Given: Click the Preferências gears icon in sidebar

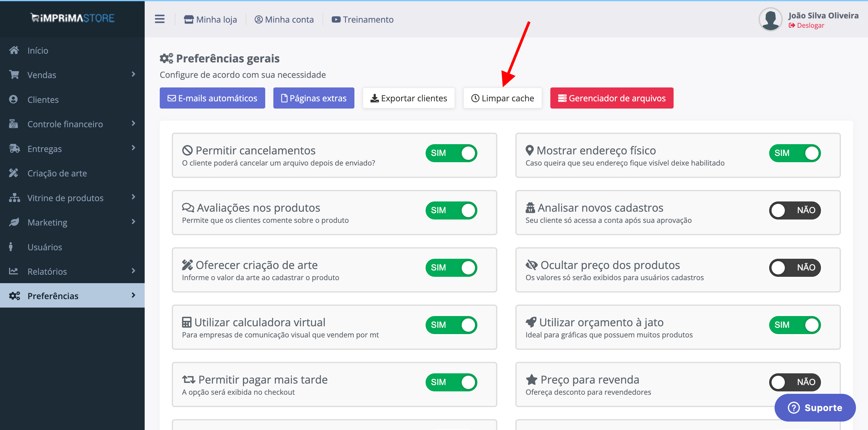Looking at the screenshot, I should point(14,296).
